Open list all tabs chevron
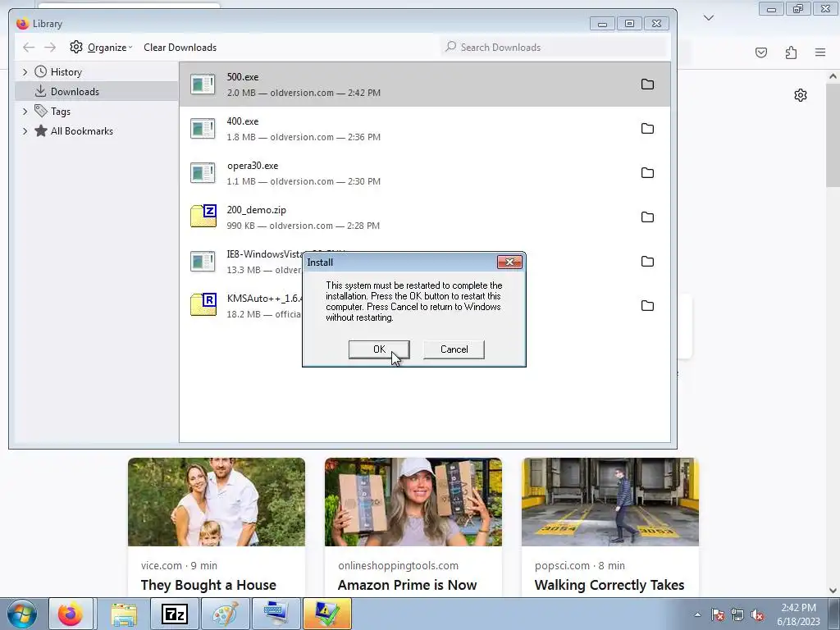This screenshot has width=840, height=630. [708, 18]
